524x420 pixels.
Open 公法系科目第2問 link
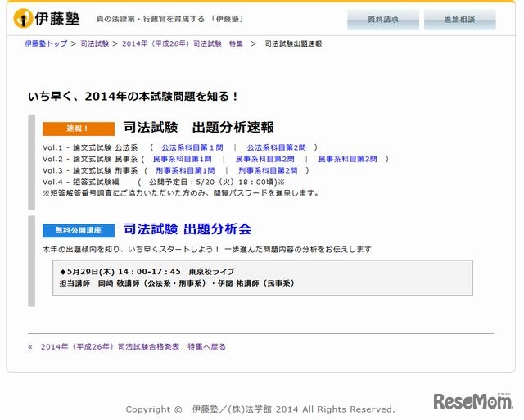[x=276, y=147]
